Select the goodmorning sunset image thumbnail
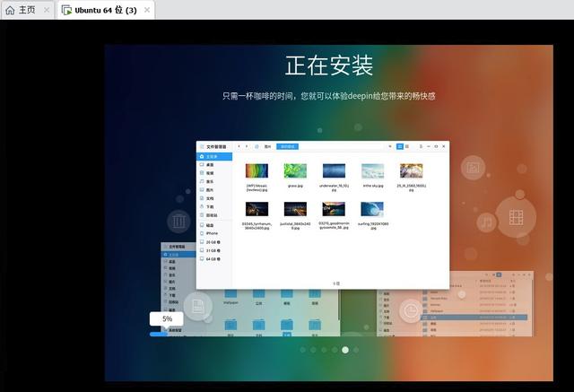 click(334, 209)
